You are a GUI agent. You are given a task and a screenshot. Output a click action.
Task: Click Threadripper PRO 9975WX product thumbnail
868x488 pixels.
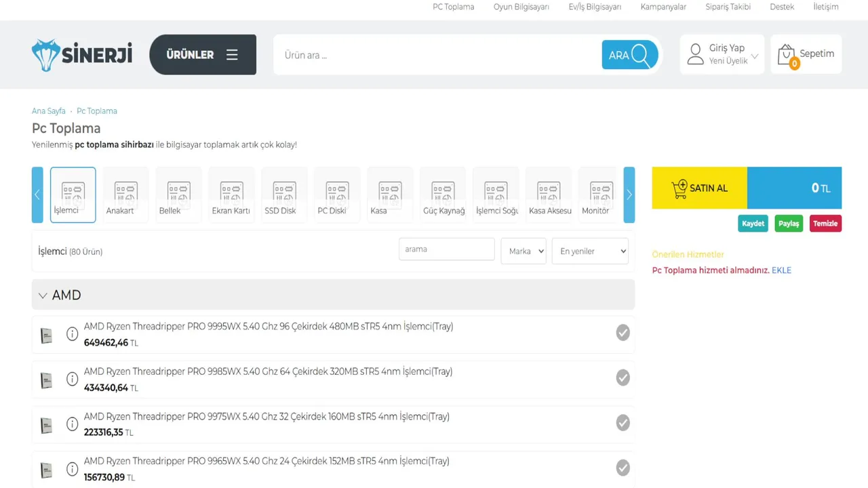(46, 426)
